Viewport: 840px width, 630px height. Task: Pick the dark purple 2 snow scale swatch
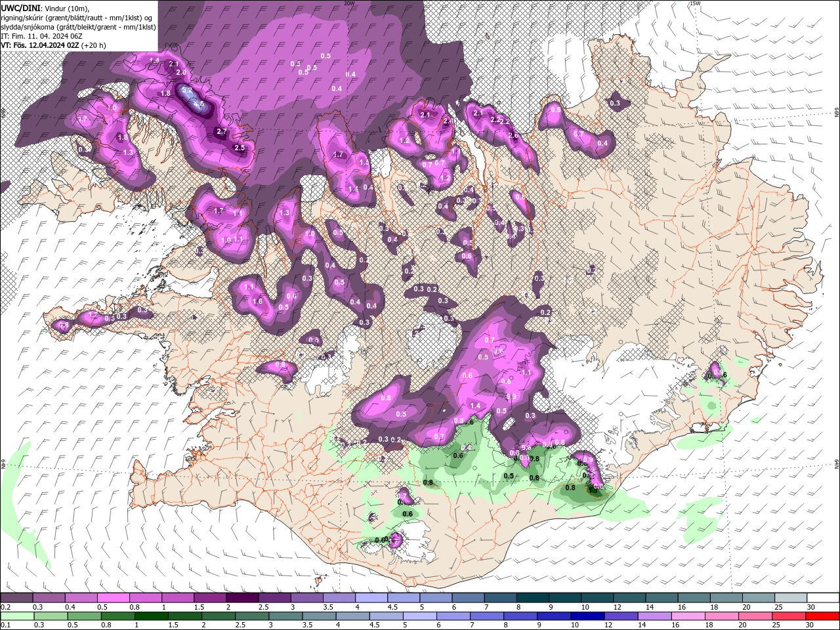(x=242, y=598)
